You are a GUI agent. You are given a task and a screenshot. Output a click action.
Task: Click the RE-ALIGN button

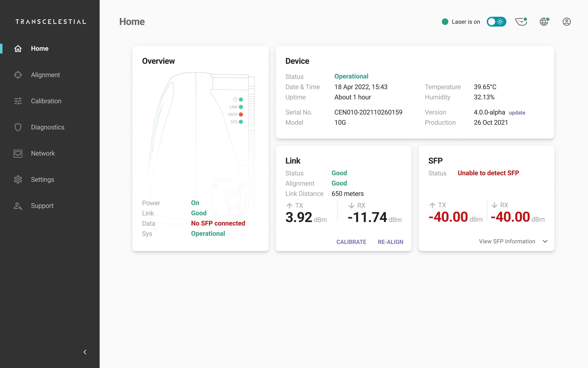click(x=390, y=242)
